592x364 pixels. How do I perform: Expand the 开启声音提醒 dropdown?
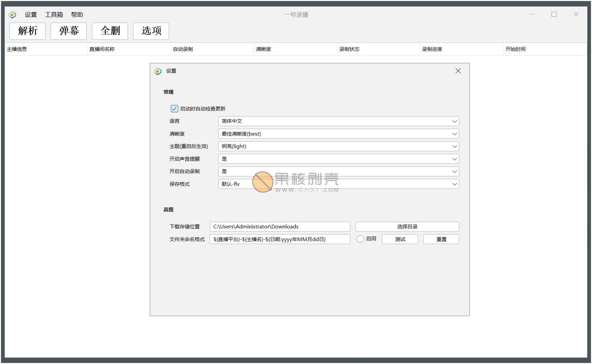click(x=338, y=159)
